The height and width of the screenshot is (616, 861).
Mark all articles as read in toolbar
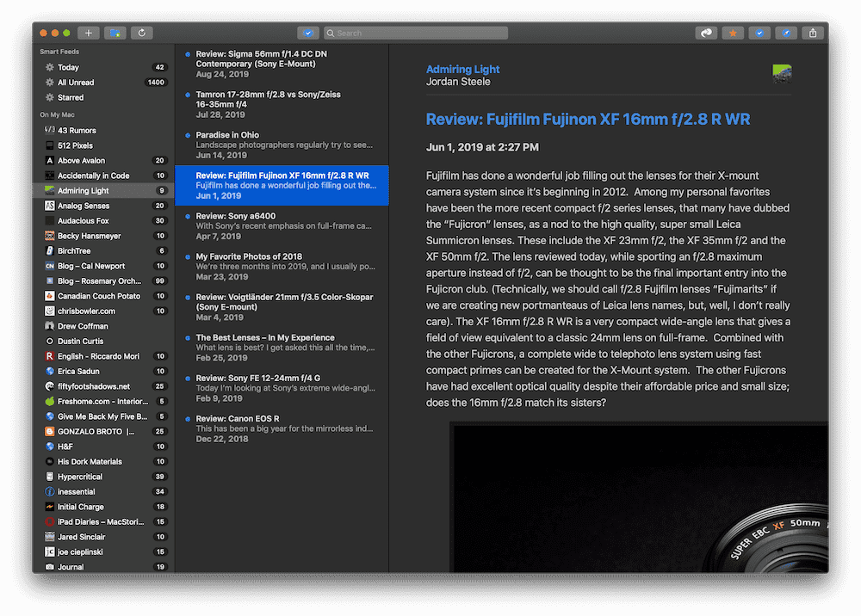308,33
